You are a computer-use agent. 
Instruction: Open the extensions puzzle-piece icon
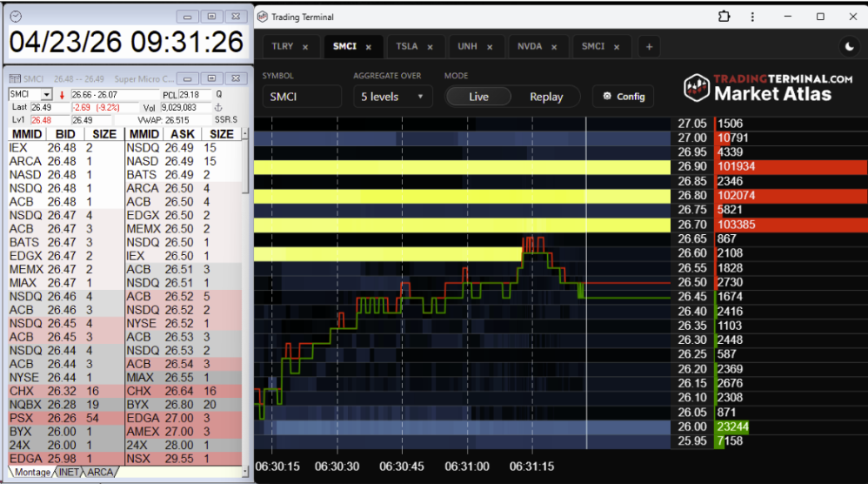point(724,17)
